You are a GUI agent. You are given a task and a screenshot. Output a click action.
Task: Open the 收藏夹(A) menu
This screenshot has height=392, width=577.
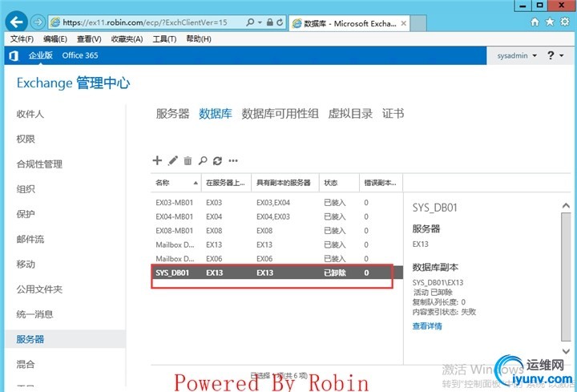point(127,39)
